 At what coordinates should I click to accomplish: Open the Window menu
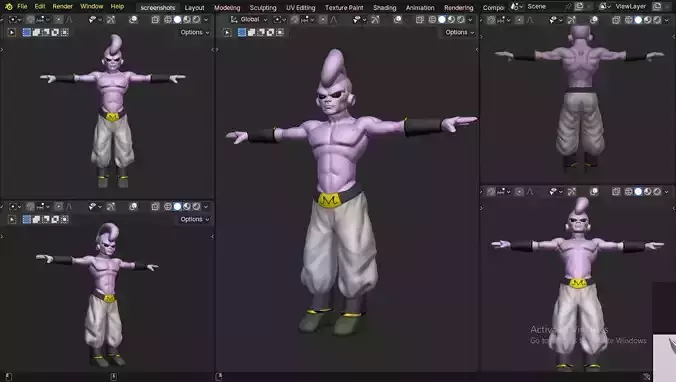(x=91, y=6)
